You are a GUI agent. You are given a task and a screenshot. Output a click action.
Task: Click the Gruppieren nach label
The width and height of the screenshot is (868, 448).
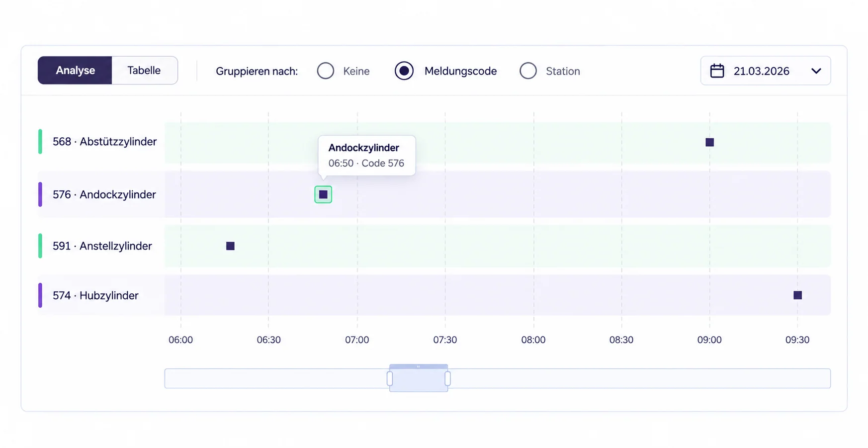tap(257, 71)
